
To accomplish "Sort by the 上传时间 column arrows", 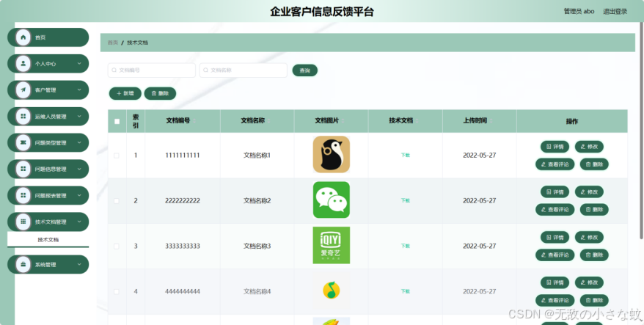I will [x=491, y=121].
